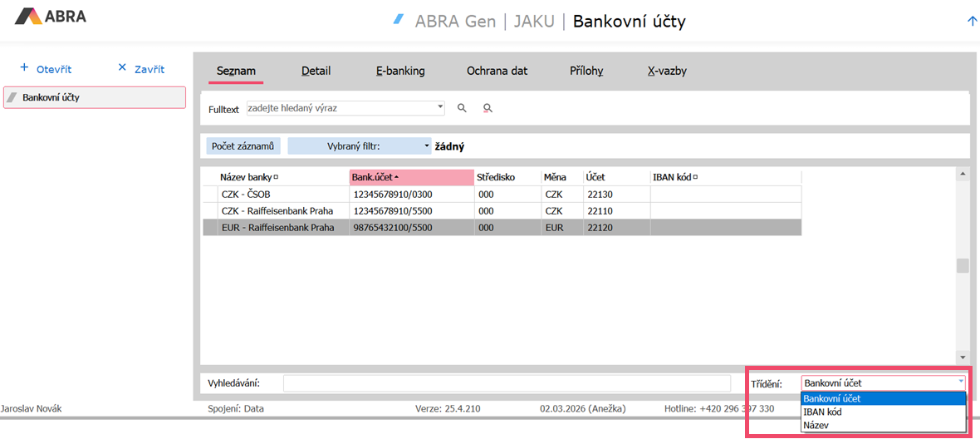Click the Měna column header
The height and width of the screenshot is (439, 980).
click(x=562, y=178)
